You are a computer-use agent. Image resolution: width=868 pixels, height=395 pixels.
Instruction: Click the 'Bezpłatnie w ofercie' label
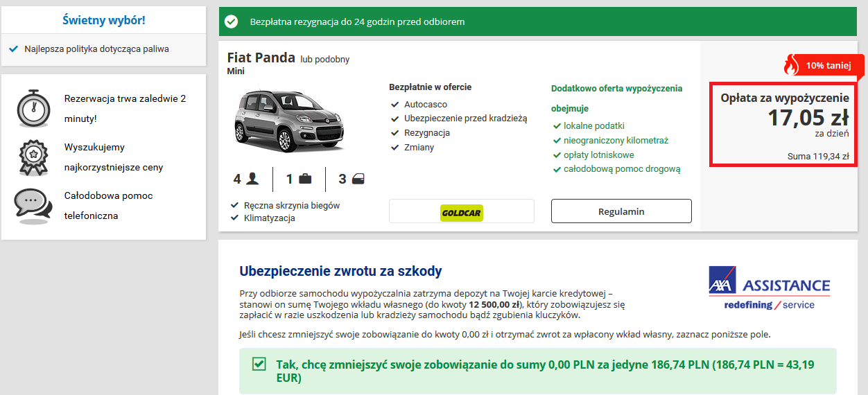(431, 87)
